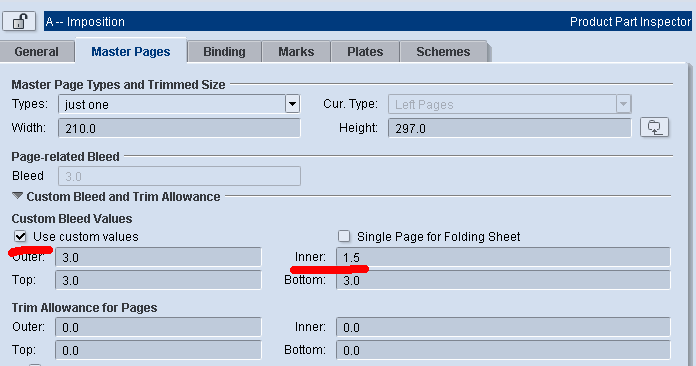
Task: Switch to the Binding tab
Action: [x=224, y=52]
